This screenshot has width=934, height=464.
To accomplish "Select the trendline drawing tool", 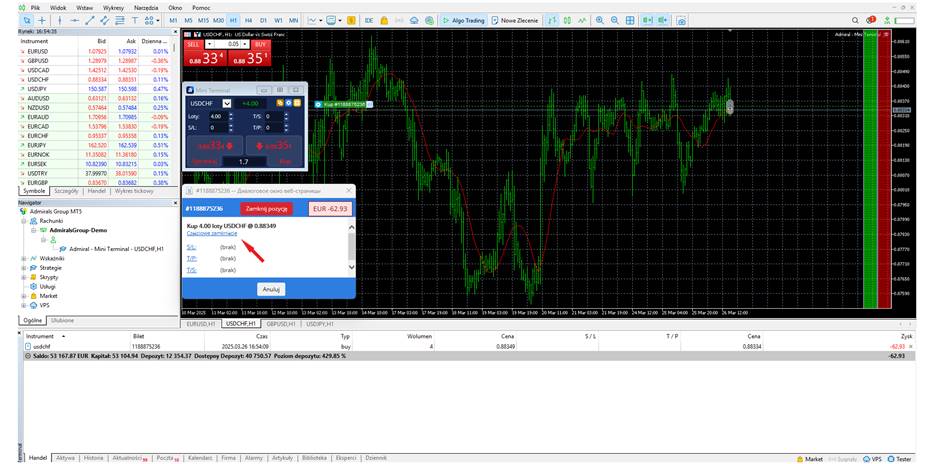I will point(89,20).
